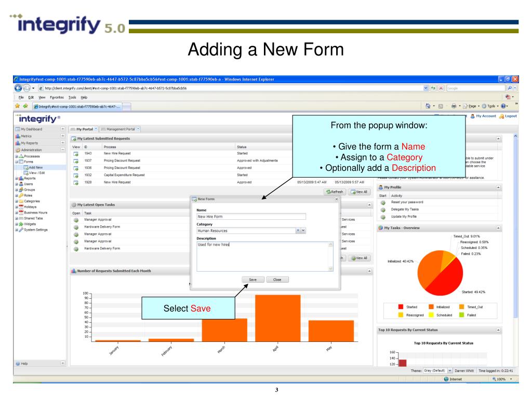Viewport: 532px width, 399px height.
Task: Close the New Form popup
Action: point(337,199)
